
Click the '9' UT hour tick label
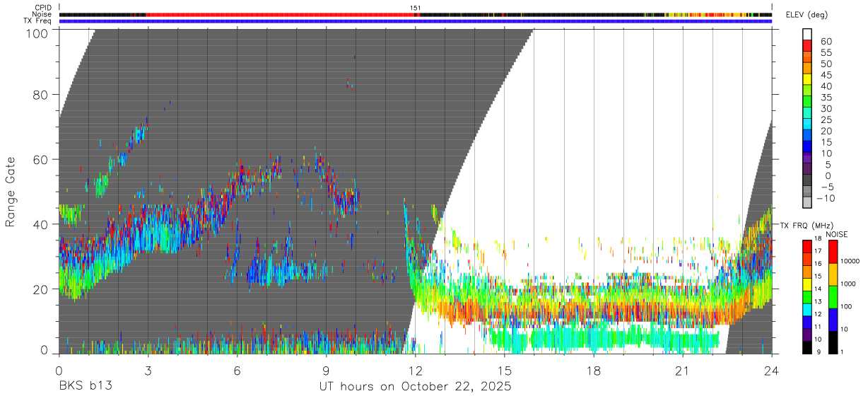click(x=326, y=370)
